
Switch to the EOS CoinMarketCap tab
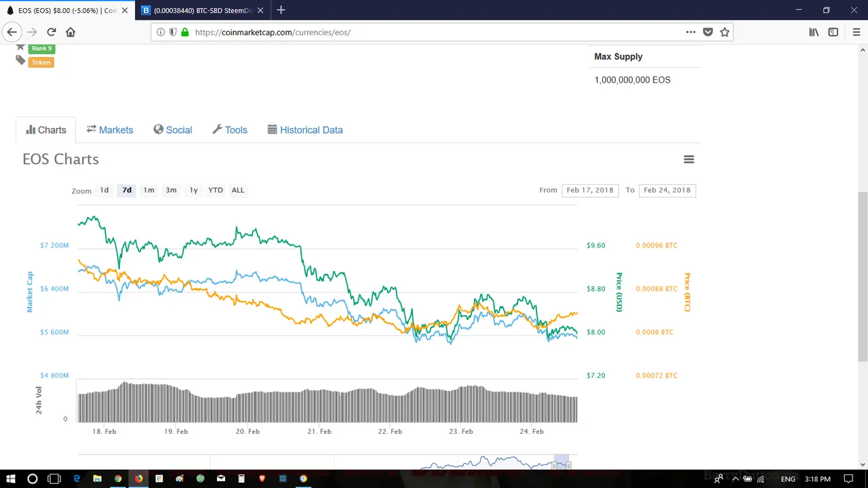click(68, 10)
